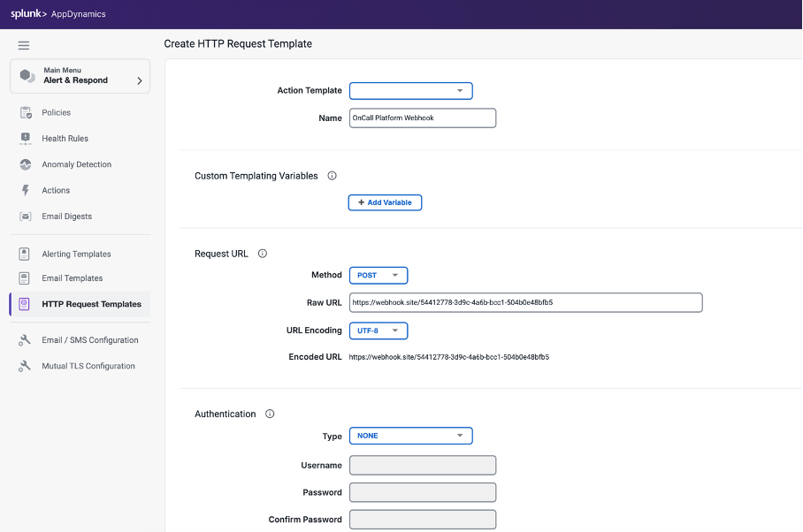Click the Health Rules icon
The height and width of the screenshot is (532, 803).
(26, 139)
